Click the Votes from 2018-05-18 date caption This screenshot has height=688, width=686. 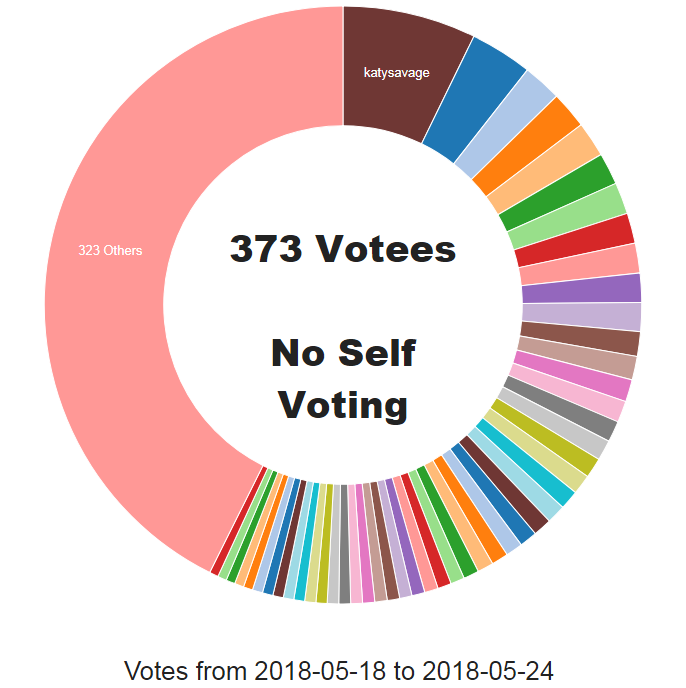[x=338, y=670]
